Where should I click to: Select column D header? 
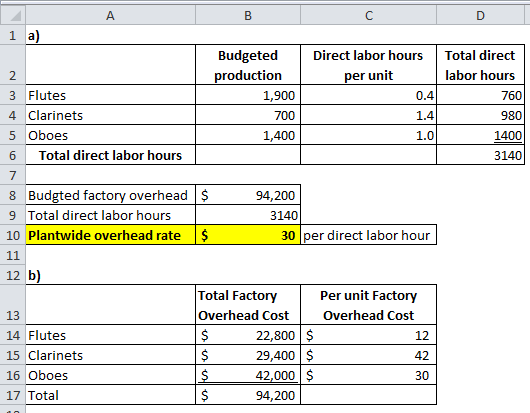(x=480, y=16)
